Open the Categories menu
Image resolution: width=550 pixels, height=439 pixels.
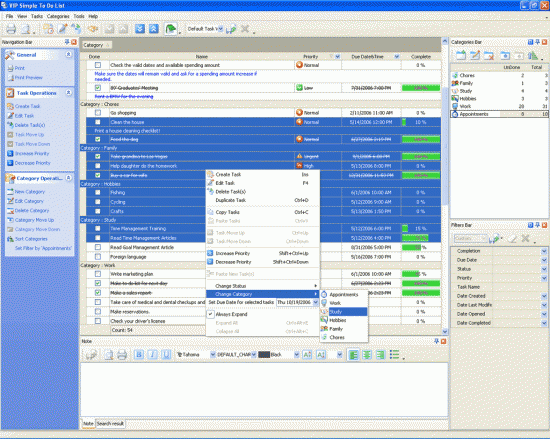click(x=58, y=16)
